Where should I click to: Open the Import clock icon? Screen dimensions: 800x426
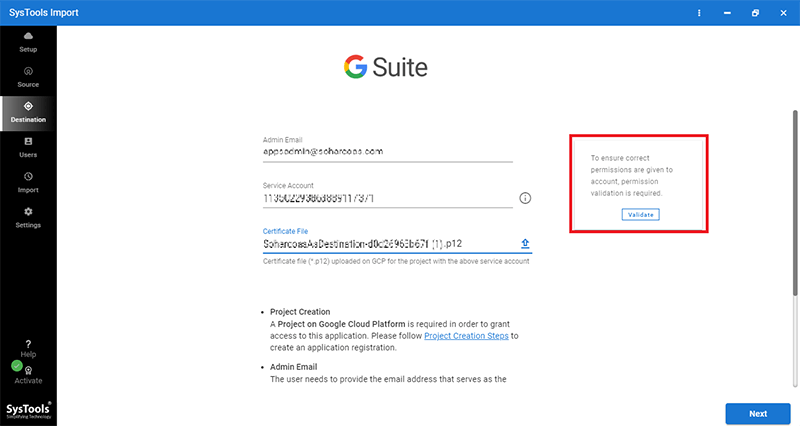(28, 177)
